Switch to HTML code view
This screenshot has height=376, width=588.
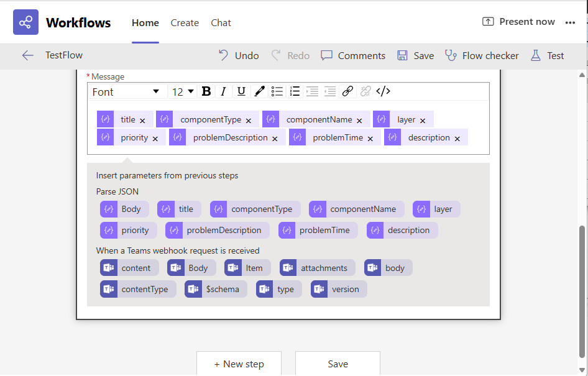click(x=384, y=91)
